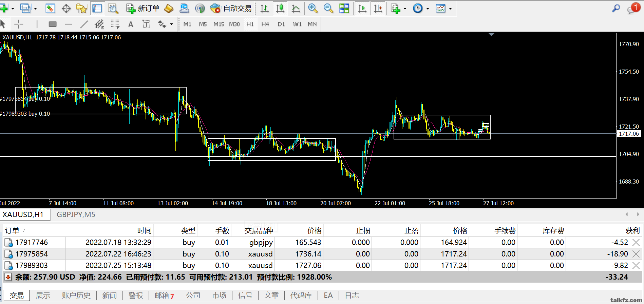Toggle chart shift from the right border

[x=378, y=8]
